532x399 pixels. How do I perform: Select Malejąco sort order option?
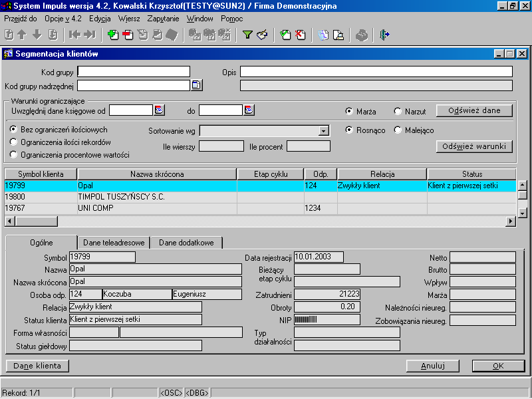(x=397, y=130)
